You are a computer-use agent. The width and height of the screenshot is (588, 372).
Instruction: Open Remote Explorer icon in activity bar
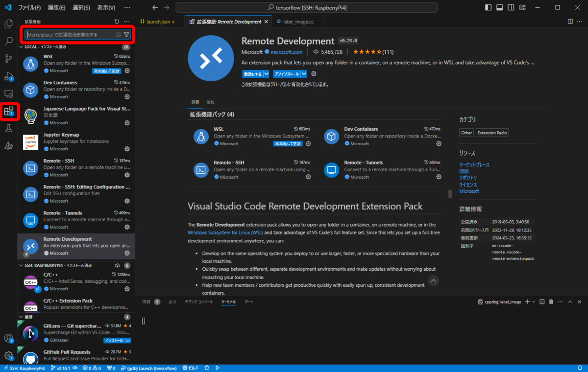tap(8, 93)
